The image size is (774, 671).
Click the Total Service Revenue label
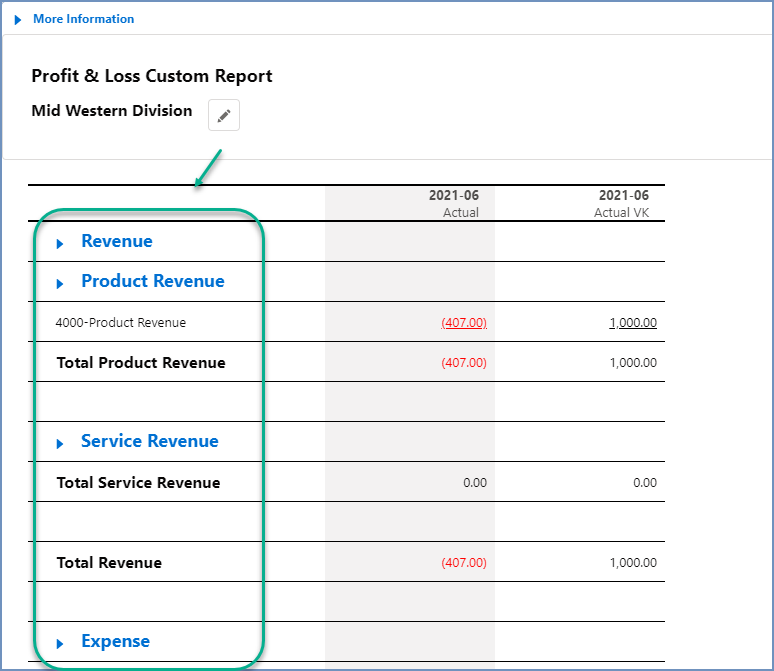[x=139, y=482]
